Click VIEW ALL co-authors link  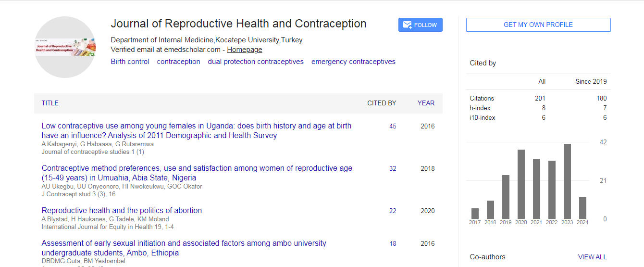pos(592,257)
